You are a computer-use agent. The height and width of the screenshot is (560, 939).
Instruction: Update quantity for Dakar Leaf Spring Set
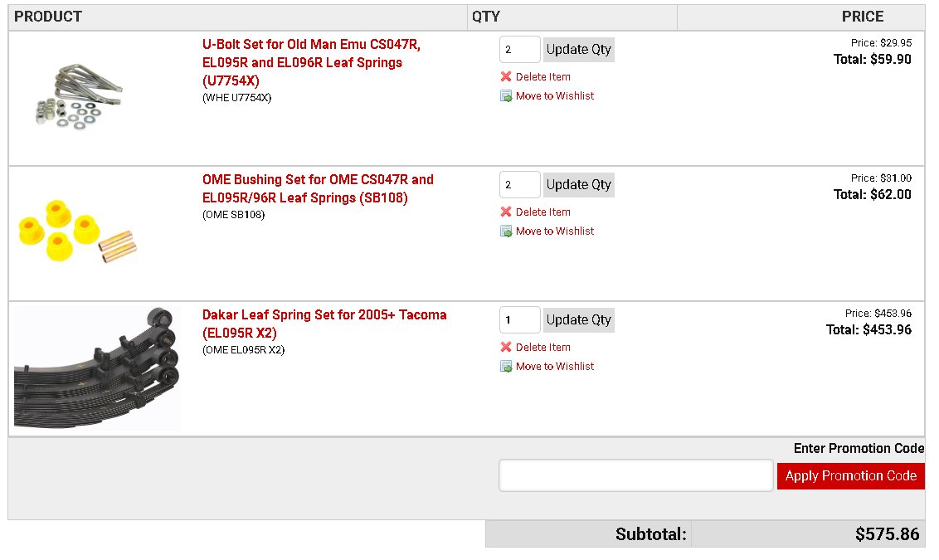tap(578, 320)
